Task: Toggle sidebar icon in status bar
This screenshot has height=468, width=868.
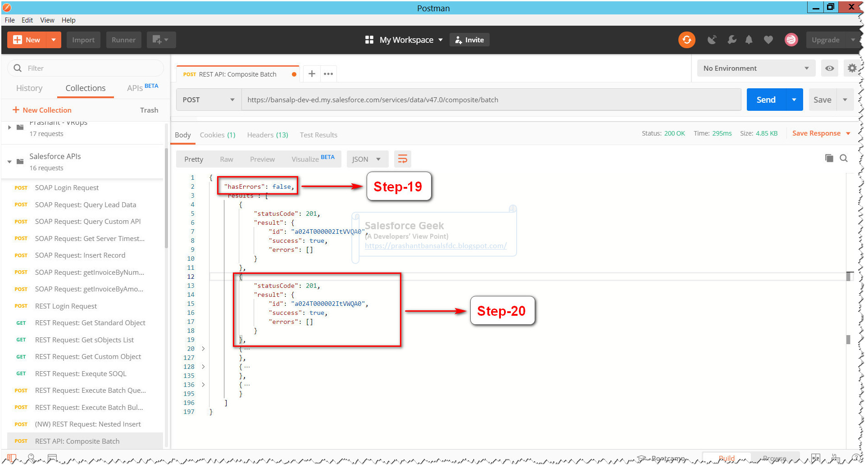Action: point(11,458)
